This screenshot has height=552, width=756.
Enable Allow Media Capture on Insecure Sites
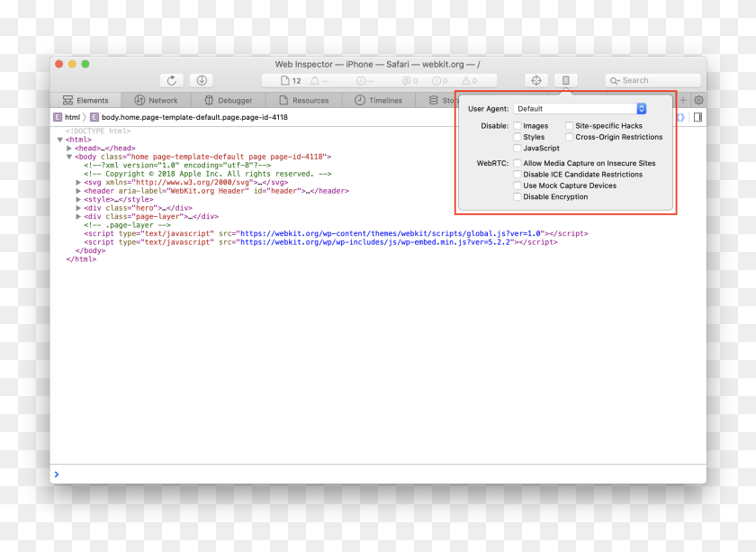click(x=517, y=163)
